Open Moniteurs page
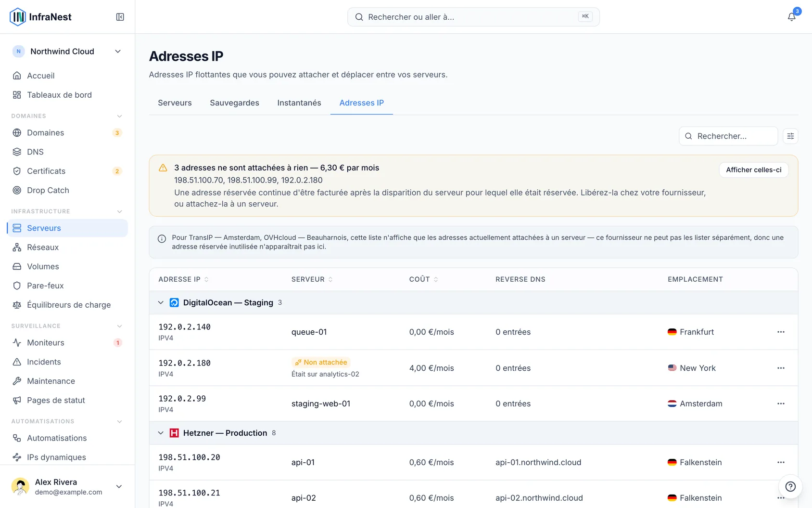 pyautogui.click(x=67, y=342)
